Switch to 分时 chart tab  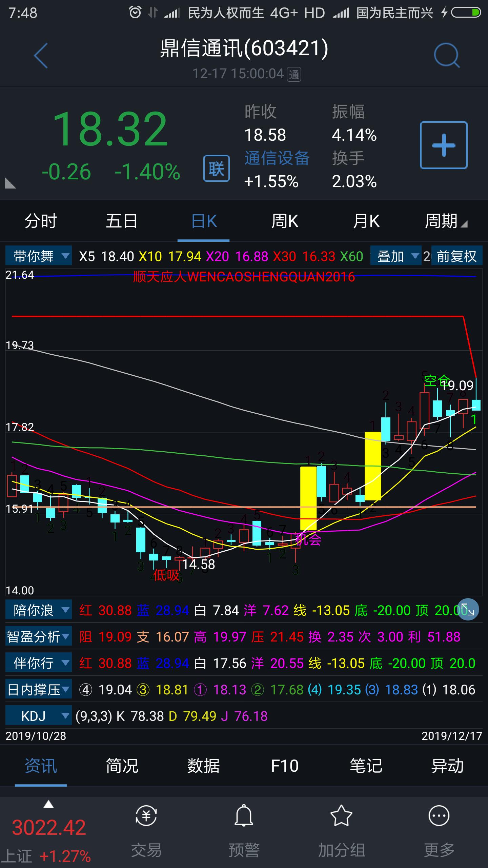pyautogui.click(x=41, y=221)
